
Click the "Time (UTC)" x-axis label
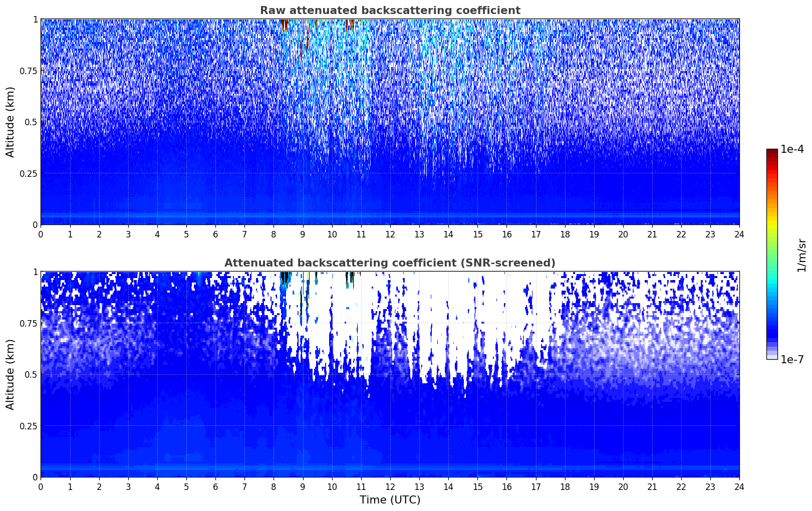pos(390,500)
